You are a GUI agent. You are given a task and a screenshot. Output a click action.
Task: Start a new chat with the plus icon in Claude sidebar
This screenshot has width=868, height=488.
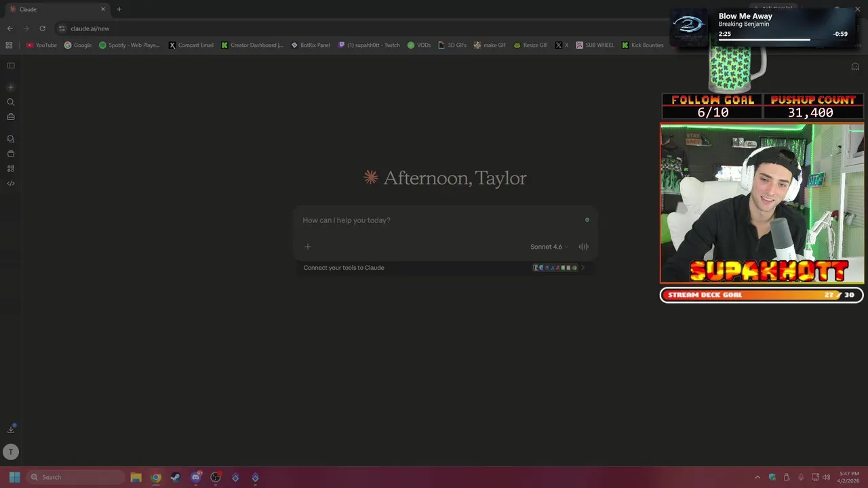click(11, 87)
